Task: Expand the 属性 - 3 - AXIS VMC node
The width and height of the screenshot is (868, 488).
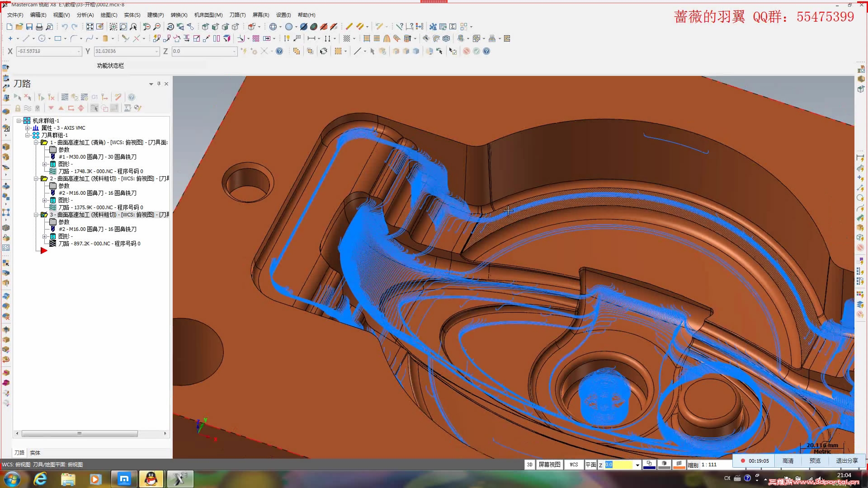Action: point(28,128)
